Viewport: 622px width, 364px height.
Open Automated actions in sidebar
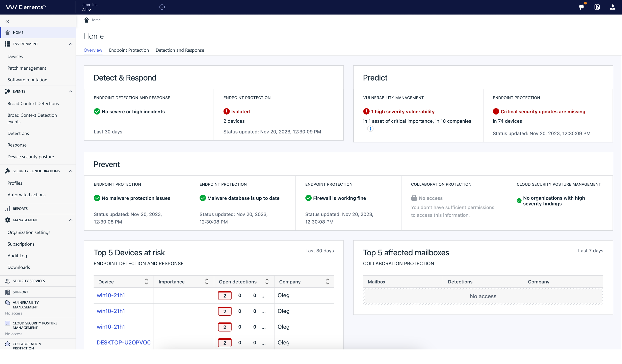tap(26, 195)
